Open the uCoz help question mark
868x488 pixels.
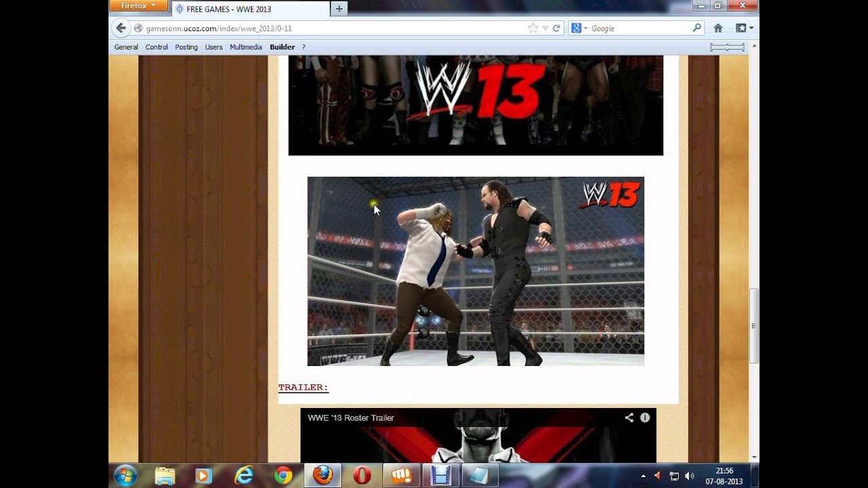pos(304,47)
